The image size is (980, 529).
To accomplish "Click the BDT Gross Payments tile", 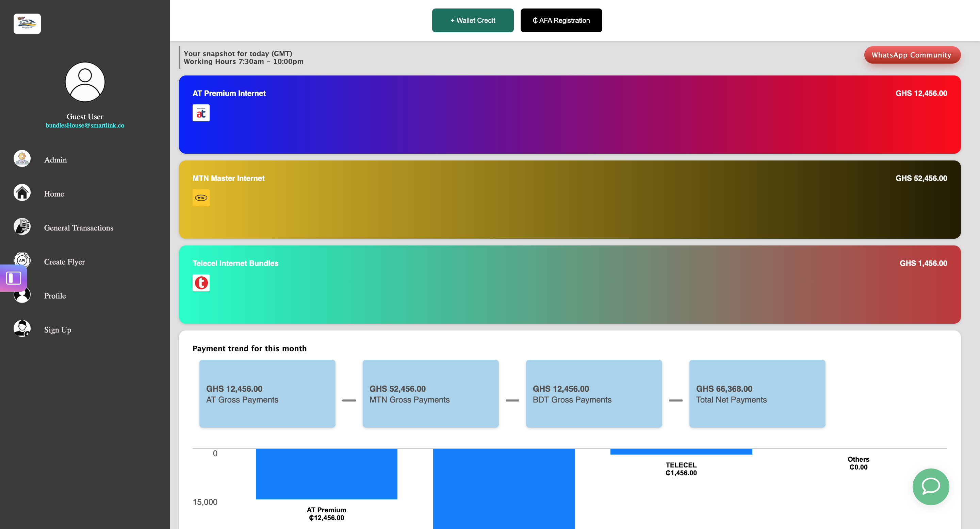I will pos(594,394).
